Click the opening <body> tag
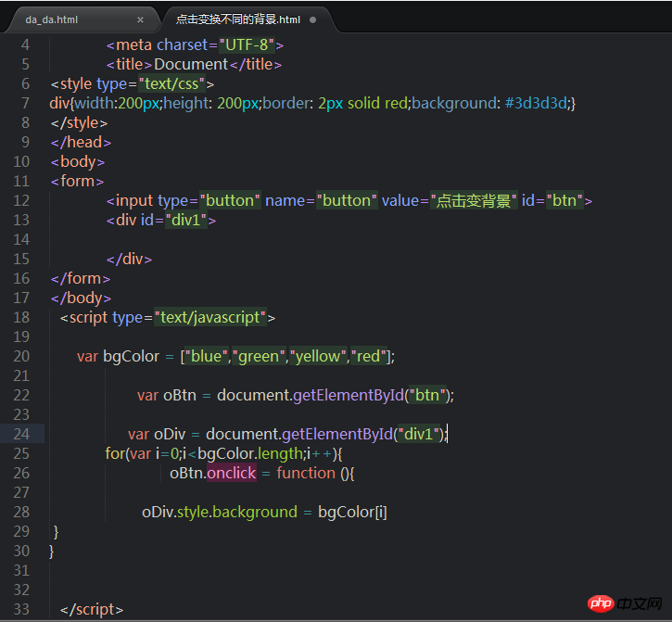This screenshot has width=672, height=622. tap(78, 162)
